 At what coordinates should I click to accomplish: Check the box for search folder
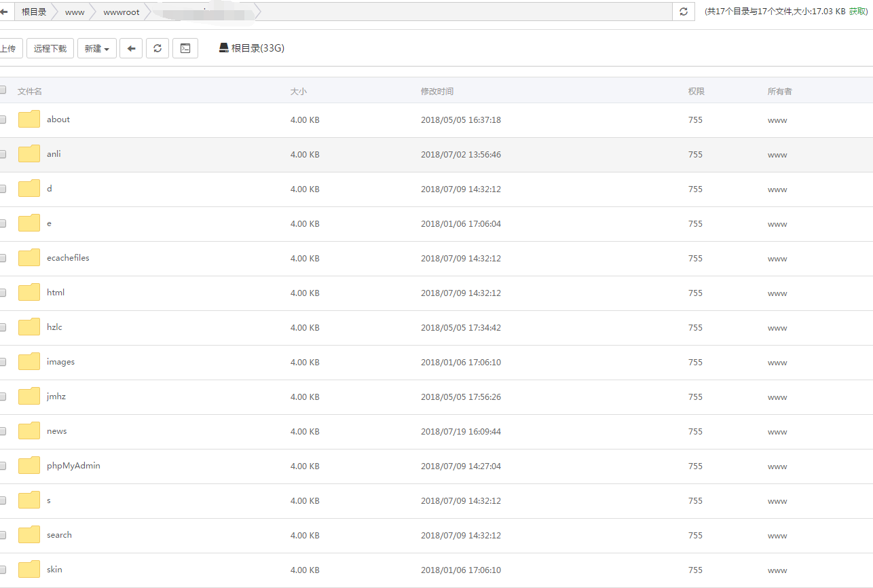pyautogui.click(x=3, y=535)
